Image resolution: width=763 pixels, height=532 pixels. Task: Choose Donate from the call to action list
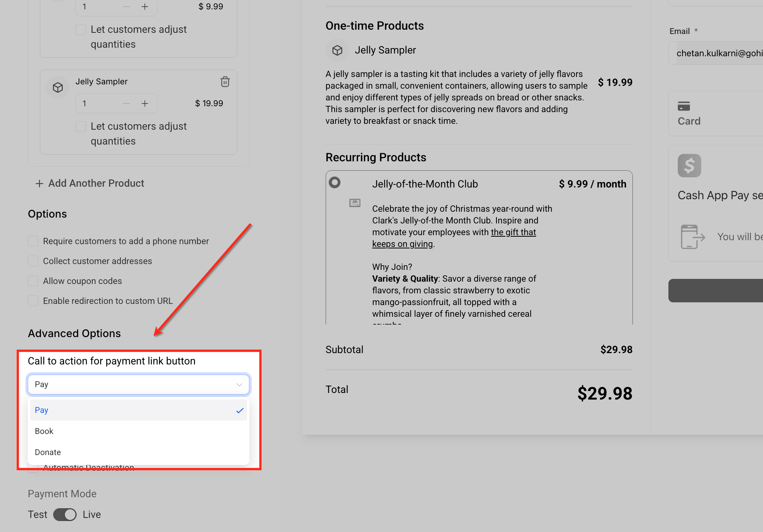click(x=48, y=452)
